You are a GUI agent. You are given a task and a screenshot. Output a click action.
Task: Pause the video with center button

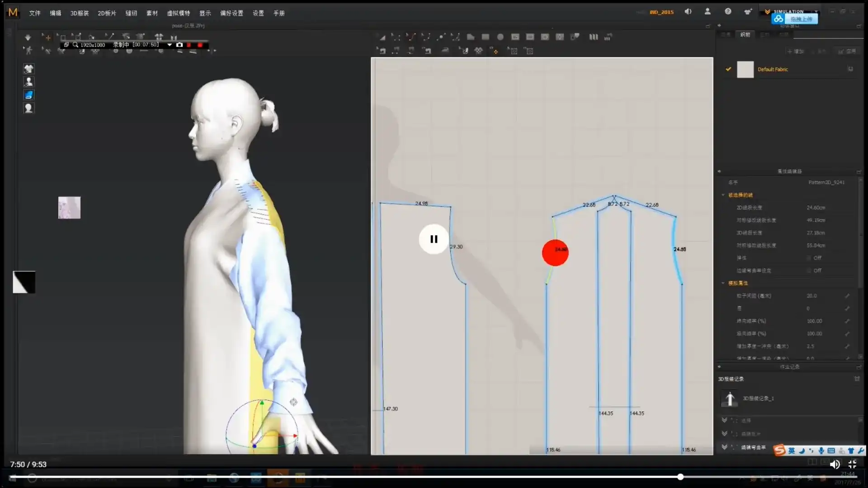[434, 239]
